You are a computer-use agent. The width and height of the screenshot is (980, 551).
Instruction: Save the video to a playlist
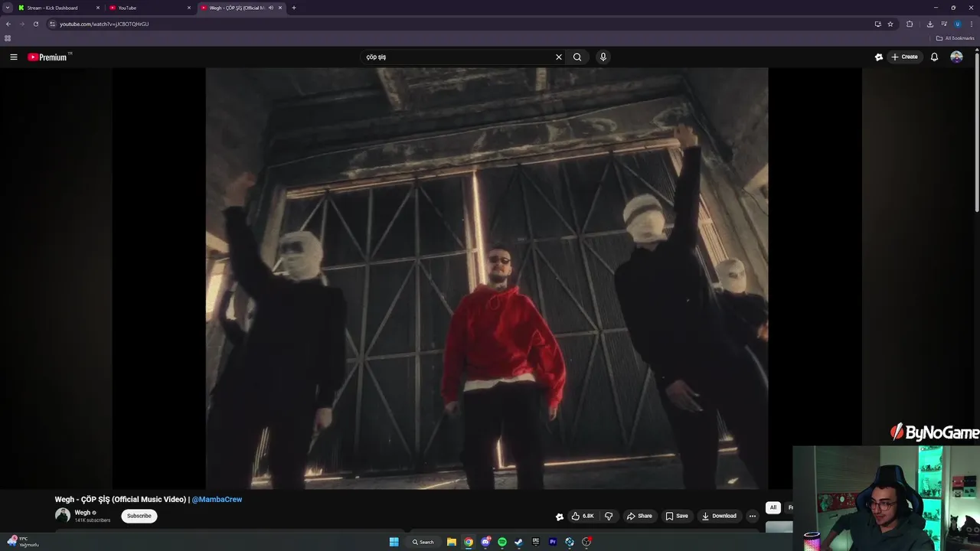tap(677, 516)
